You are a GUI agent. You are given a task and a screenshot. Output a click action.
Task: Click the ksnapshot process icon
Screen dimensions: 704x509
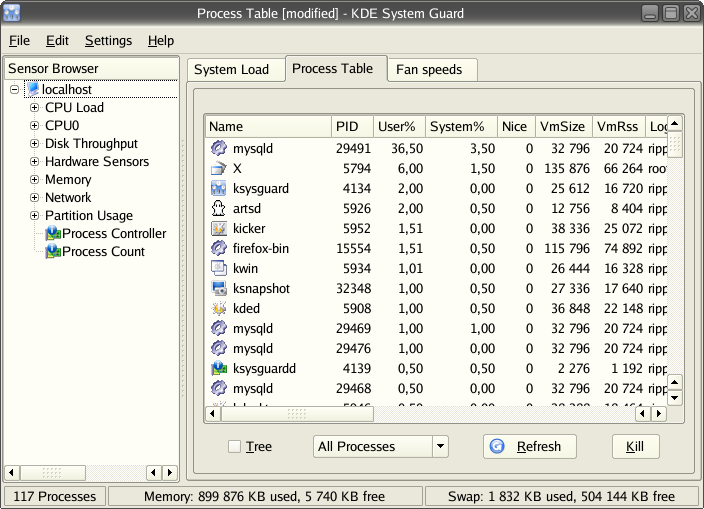point(219,288)
